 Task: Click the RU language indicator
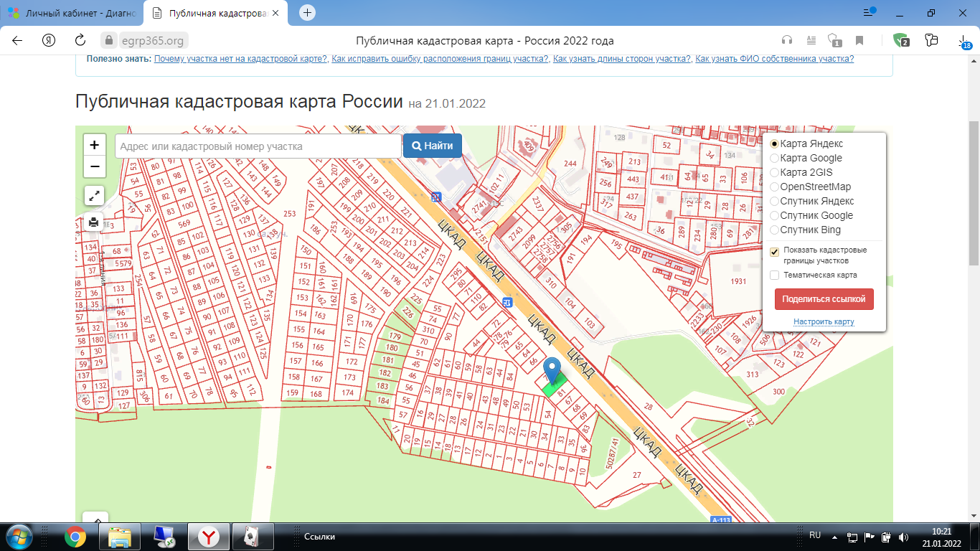[815, 535]
